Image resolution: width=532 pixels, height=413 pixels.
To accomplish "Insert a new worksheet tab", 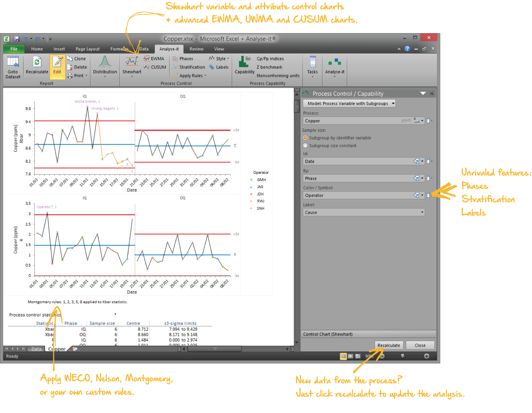I will tap(75, 349).
